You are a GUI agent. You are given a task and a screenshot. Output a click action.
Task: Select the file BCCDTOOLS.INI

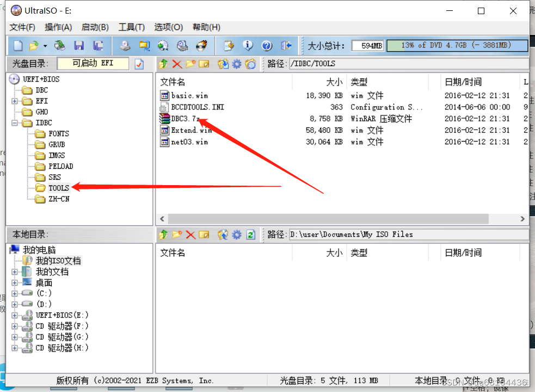click(198, 107)
